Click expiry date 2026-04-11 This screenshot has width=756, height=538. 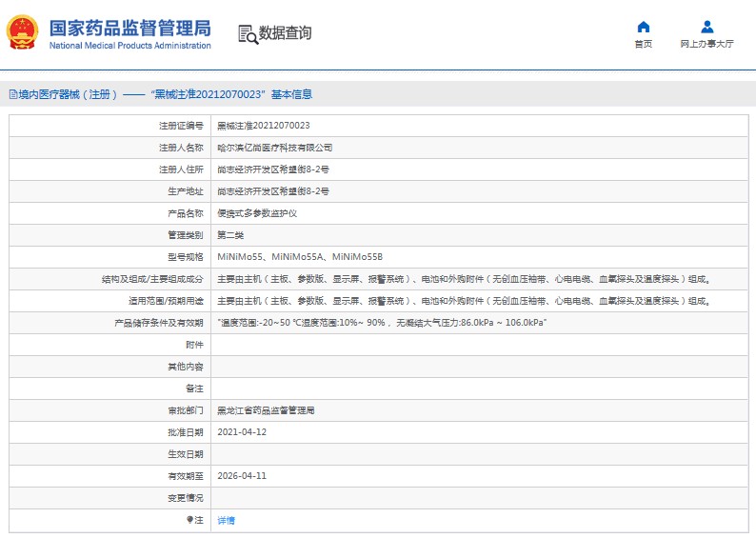click(242, 476)
